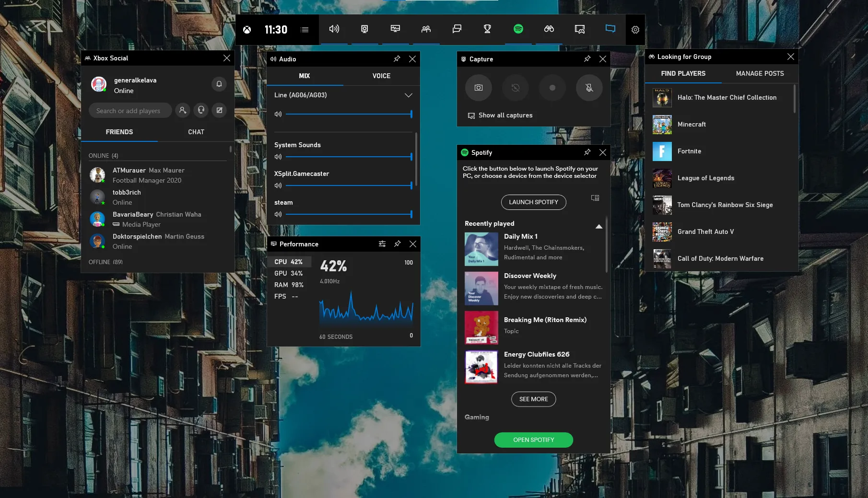Screen dimensions: 868x498
Task: Click the SEE MORE button
Action: coord(534,399)
